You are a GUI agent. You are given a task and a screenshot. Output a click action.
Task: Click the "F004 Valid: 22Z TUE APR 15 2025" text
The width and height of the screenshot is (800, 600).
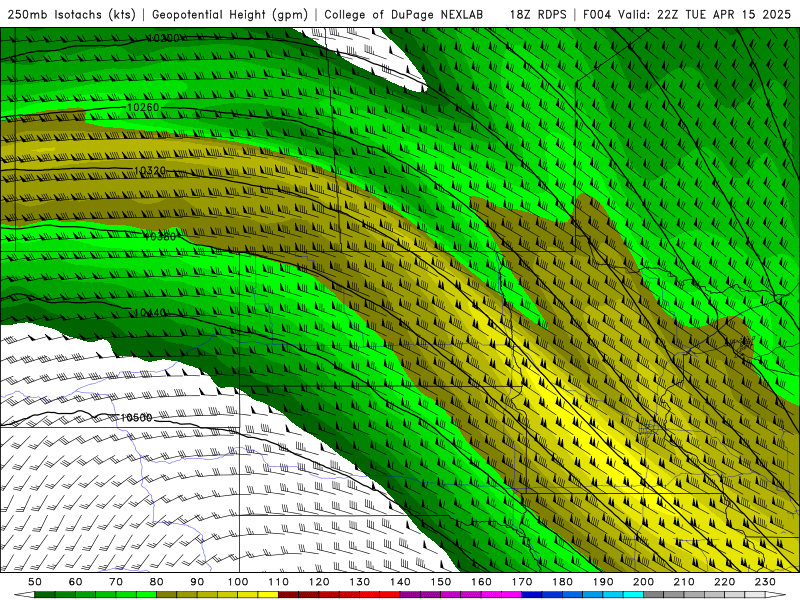point(687,14)
